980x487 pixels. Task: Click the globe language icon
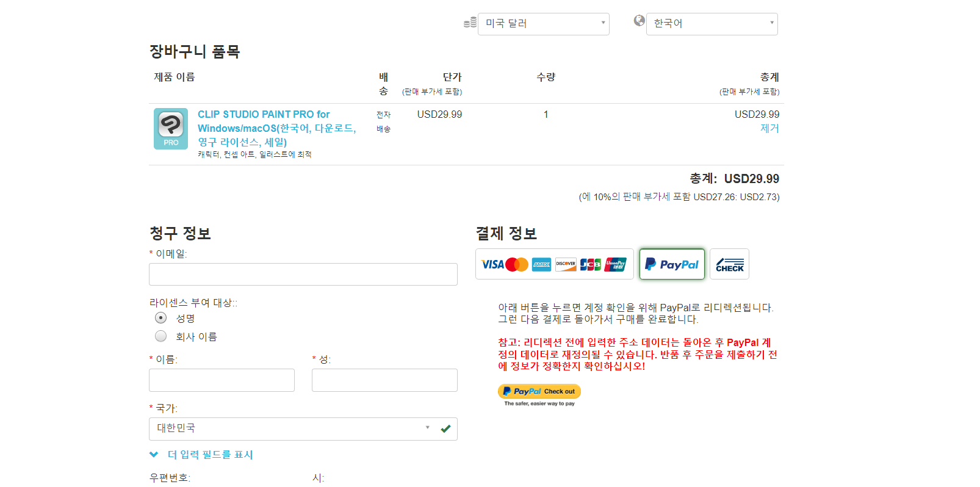click(639, 21)
